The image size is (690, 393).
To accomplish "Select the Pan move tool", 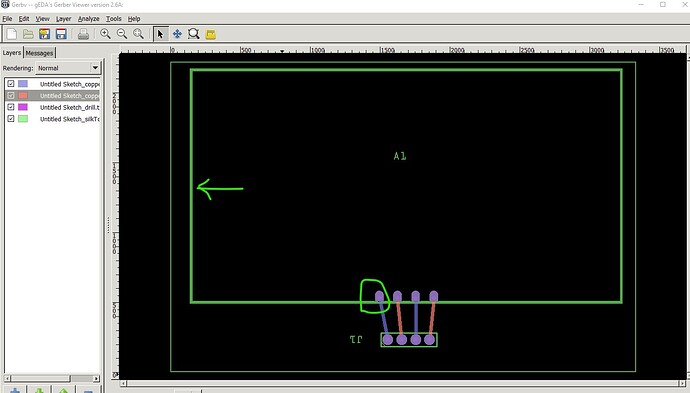I will pos(177,34).
